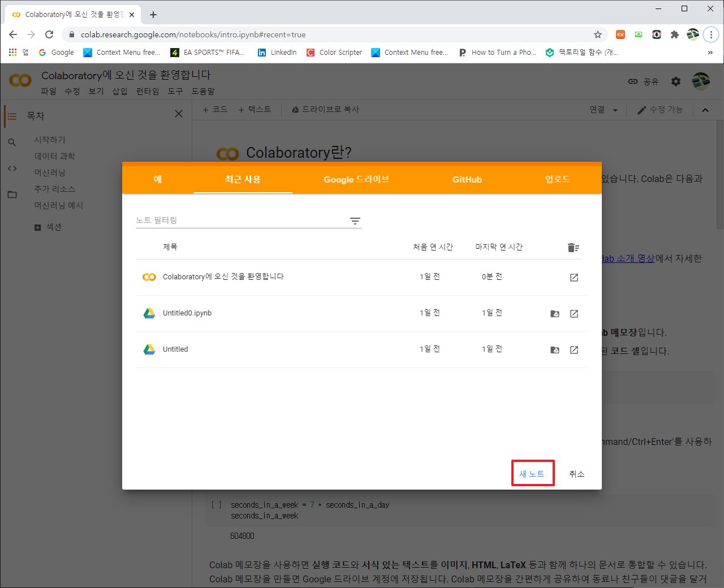
Task: Open the 도구 menu
Action: [x=175, y=91]
